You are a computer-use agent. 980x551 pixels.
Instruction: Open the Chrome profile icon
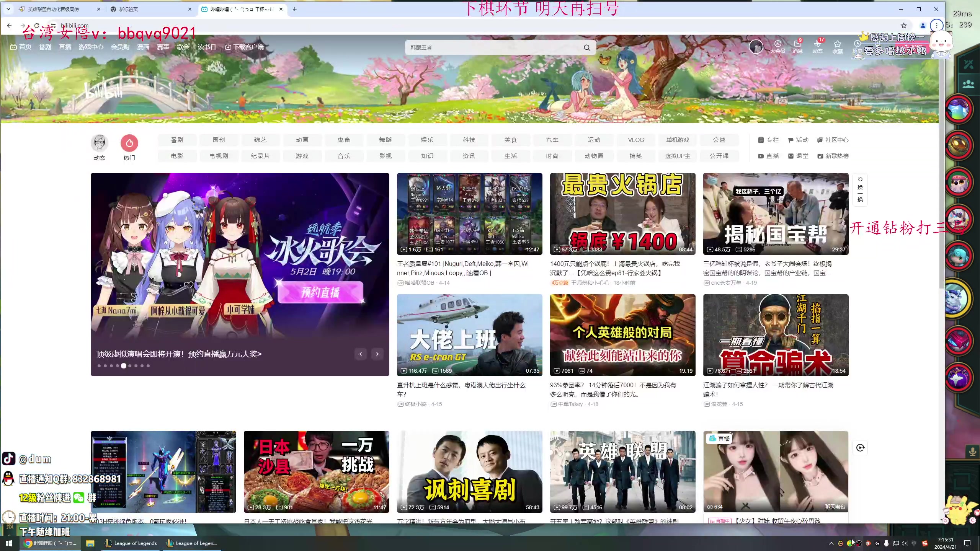[x=923, y=26]
